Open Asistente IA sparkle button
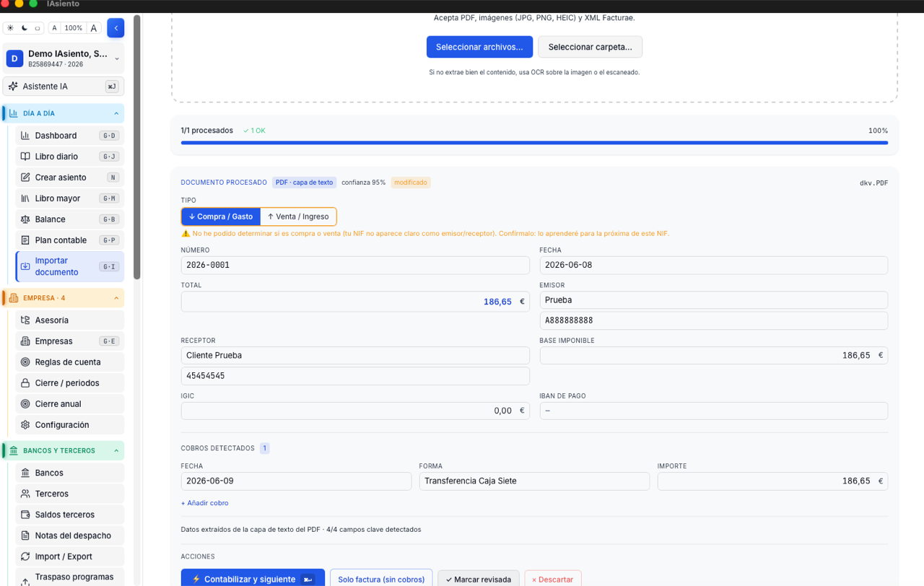The width and height of the screenshot is (924, 586). (64, 86)
